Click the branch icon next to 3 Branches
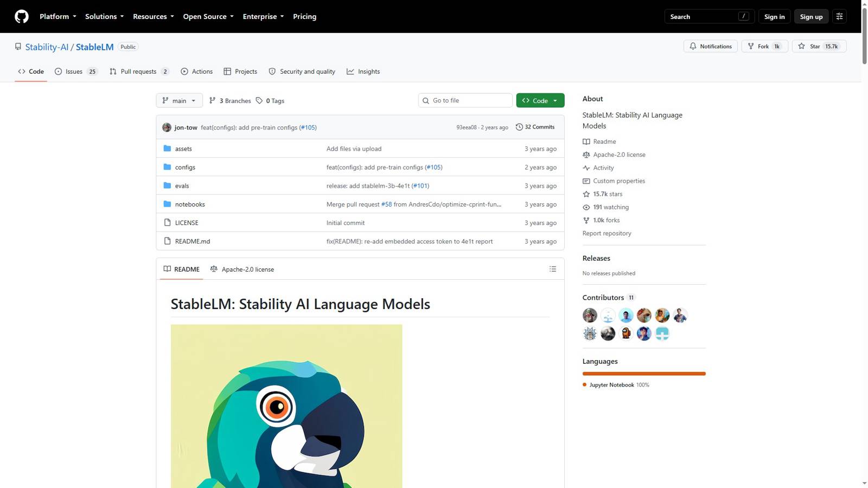 coord(213,100)
